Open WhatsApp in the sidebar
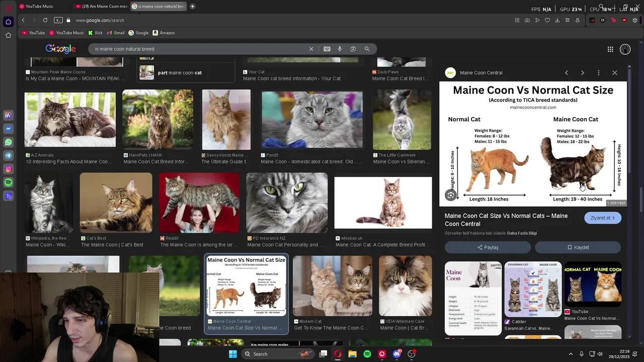The image size is (644, 362). click(x=8, y=142)
